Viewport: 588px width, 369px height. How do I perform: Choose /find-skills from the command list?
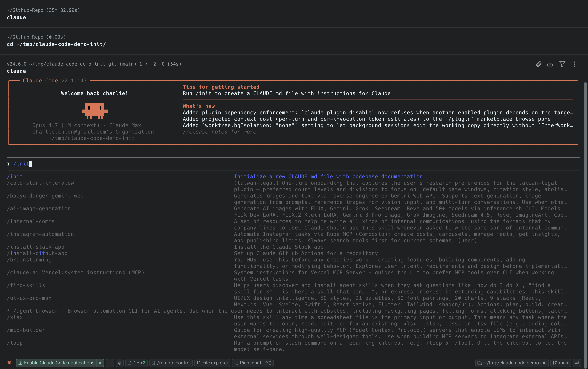[x=26, y=285]
